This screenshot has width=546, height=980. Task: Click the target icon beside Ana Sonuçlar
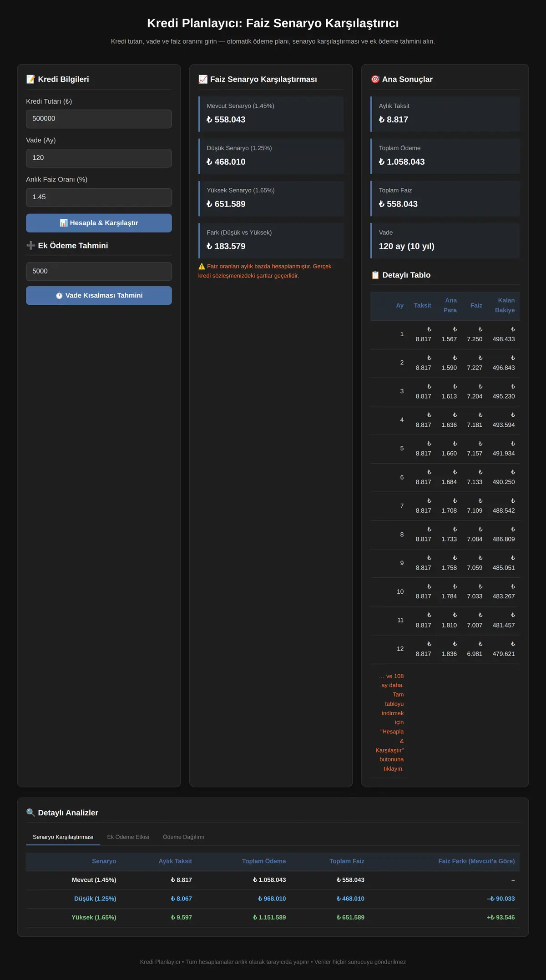coord(375,79)
